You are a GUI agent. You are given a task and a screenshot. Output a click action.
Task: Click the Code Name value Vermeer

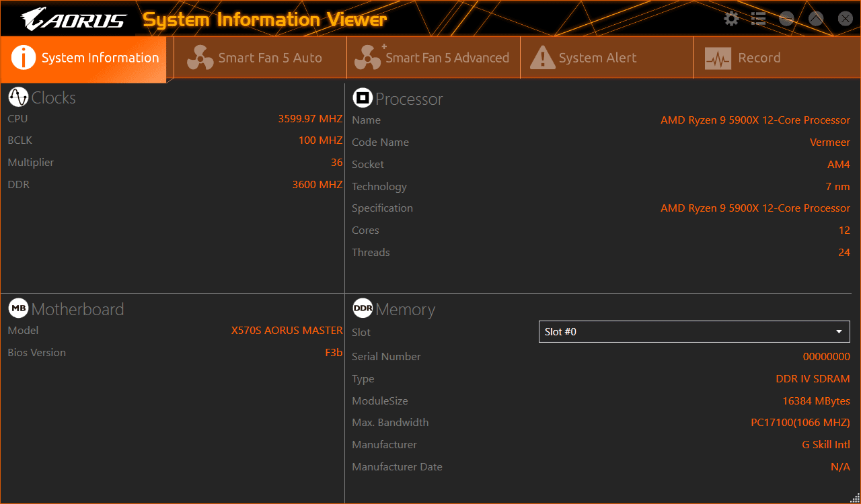(830, 142)
